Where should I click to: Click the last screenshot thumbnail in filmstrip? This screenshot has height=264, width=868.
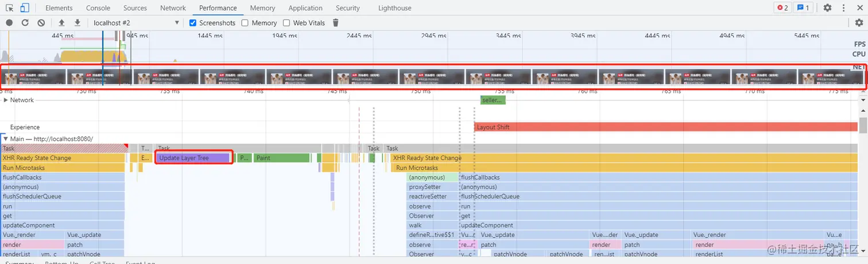coord(831,77)
